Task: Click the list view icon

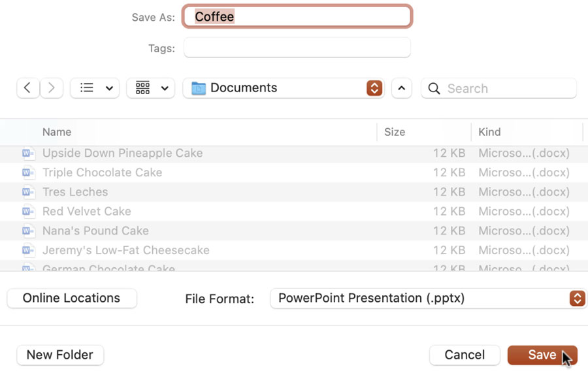Action: [86, 88]
